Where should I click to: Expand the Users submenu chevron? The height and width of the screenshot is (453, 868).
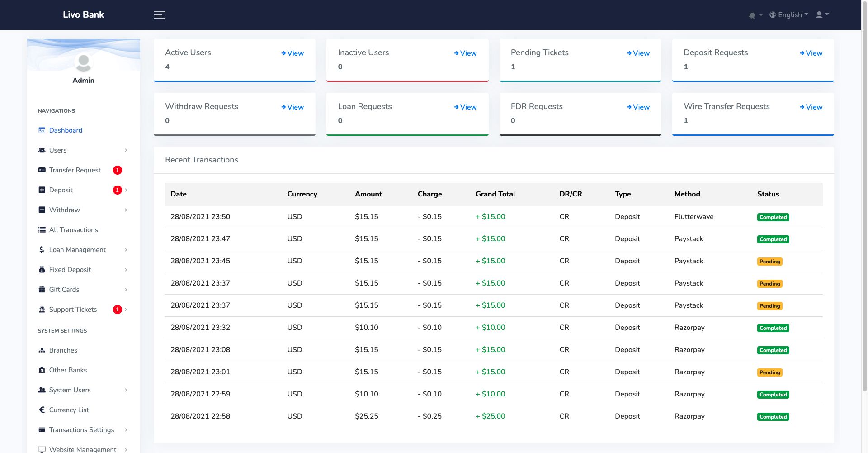(x=126, y=150)
